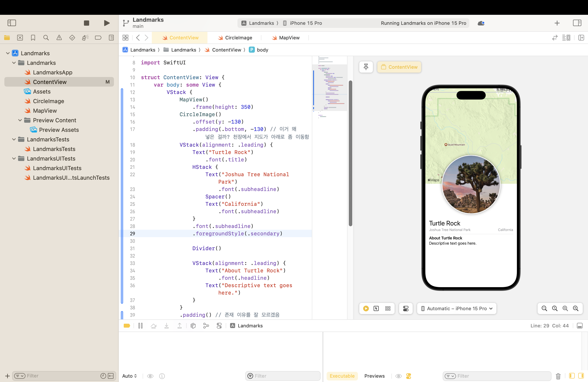This screenshot has width=588, height=382.
Task: Click the Previews console button
Action: click(374, 376)
